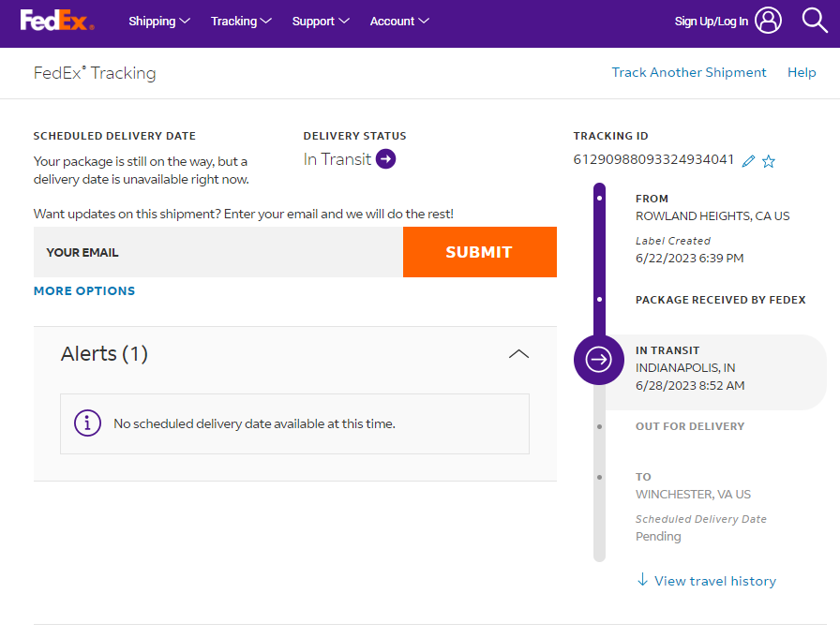Click the Help link
The width and height of the screenshot is (840, 638).
tap(802, 72)
